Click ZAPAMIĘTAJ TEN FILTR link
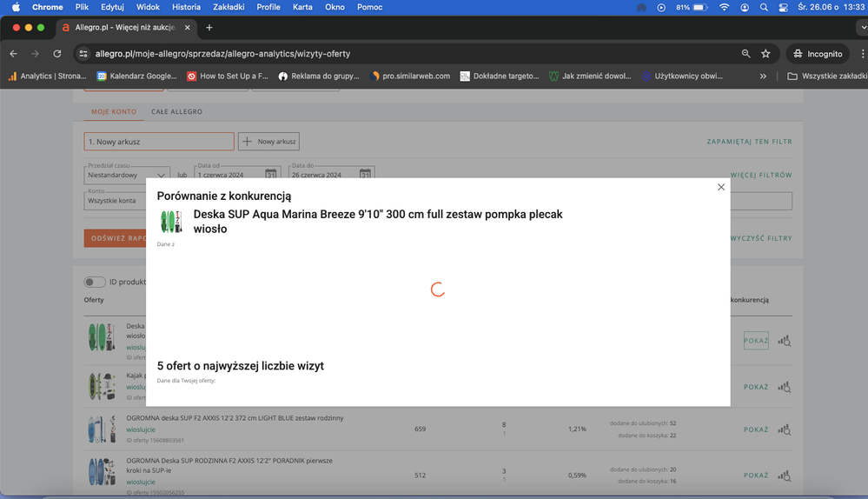 click(x=749, y=142)
